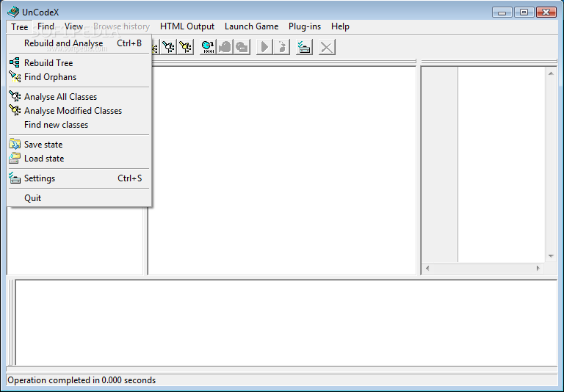Click the UnCodeX title bar app icon
This screenshot has width=564, height=392.
tap(13, 12)
